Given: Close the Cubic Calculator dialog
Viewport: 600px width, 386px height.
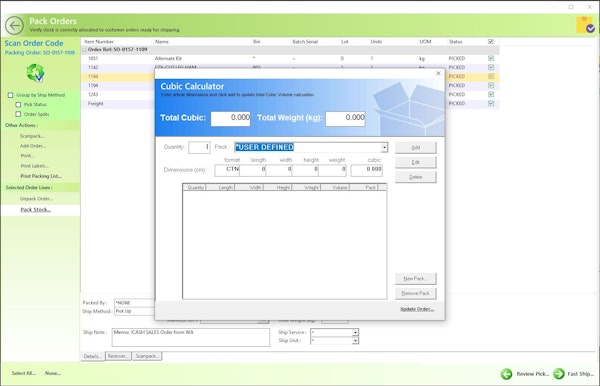Looking at the screenshot, I should [x=439, y=73].
